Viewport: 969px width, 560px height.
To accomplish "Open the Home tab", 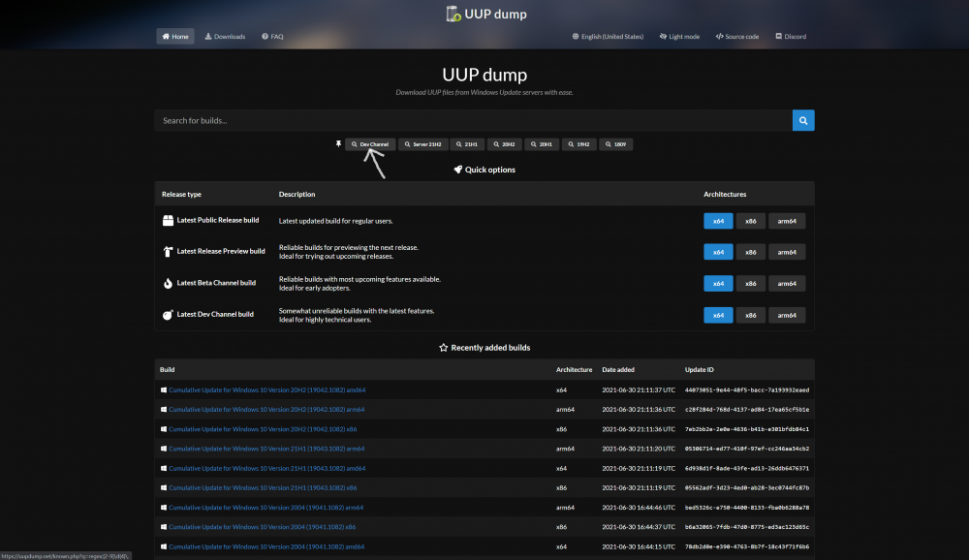I will point(174,37).
